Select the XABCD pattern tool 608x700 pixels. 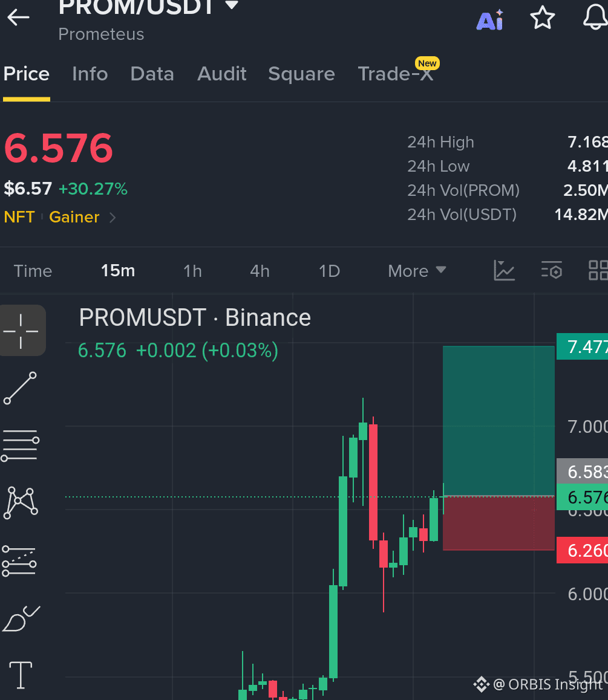[x=21, y=503]
